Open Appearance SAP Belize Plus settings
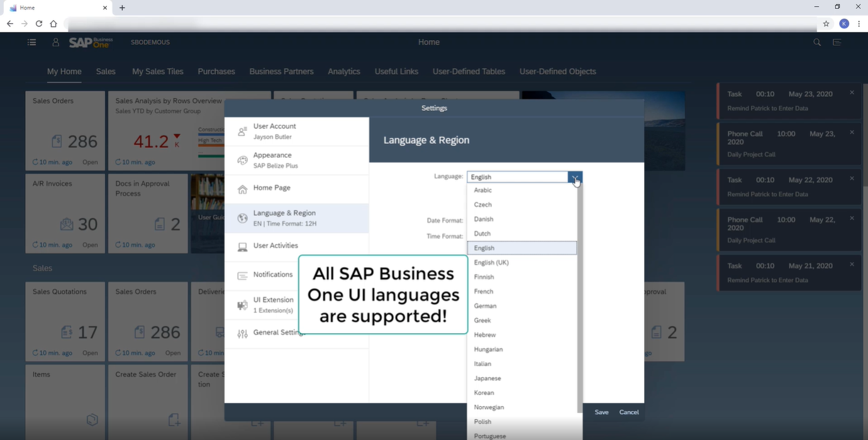 coord(297,160)
